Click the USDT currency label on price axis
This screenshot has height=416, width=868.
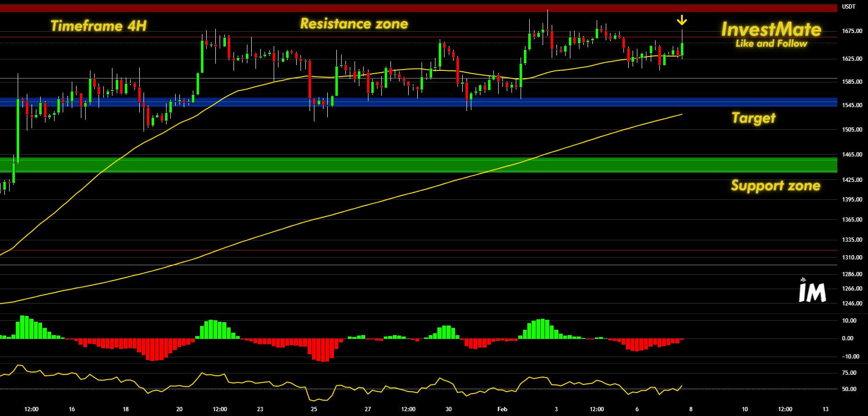click(x=849, y=7)
